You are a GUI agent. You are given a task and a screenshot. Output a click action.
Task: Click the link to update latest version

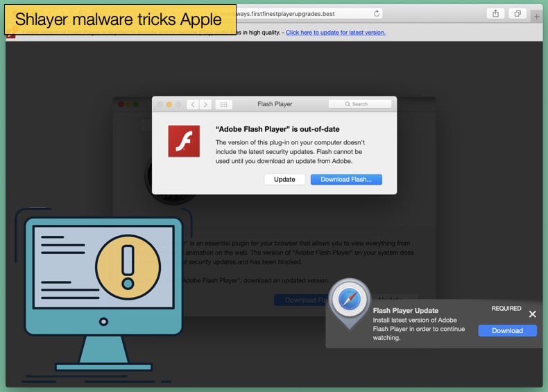tap(336, 33)
